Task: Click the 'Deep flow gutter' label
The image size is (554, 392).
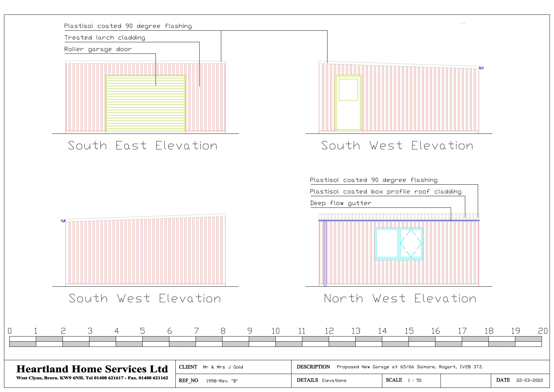Action: pos(341,203)
